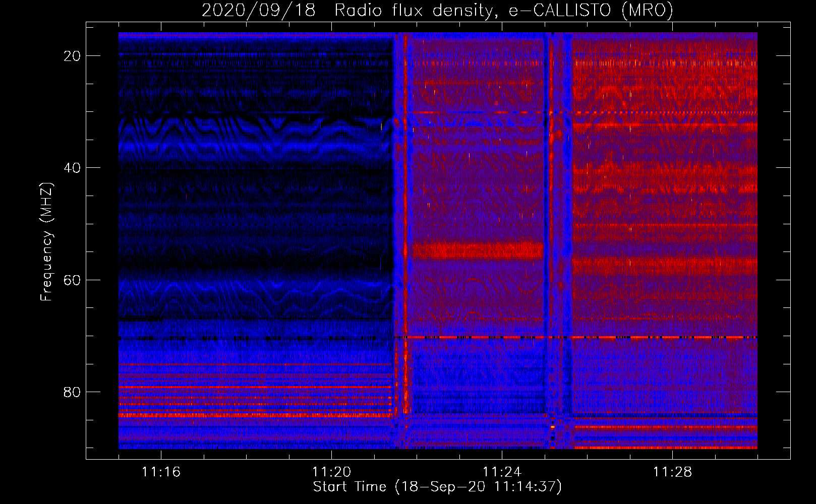Viewport: 816px width, 504px height.
Task: Click the '80' frequency tick label
Action: point(72,392)
